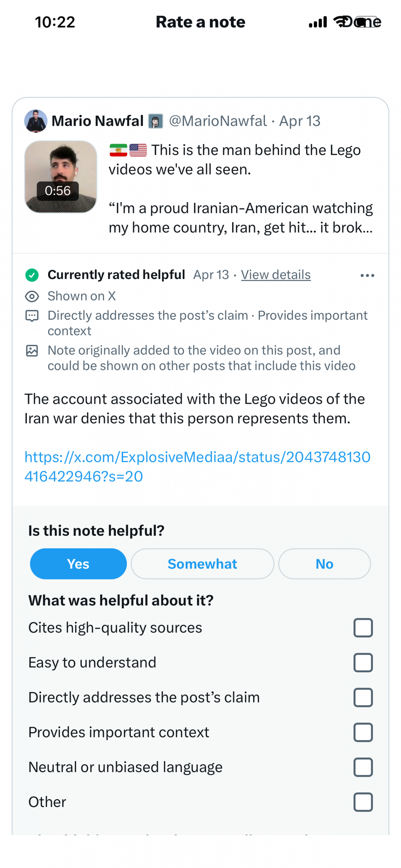This screenshot has width=401, height=868.
Task: Tick Neutral or unbiased language checkbox
Action: pyautogui.click(x=363, y=767)
